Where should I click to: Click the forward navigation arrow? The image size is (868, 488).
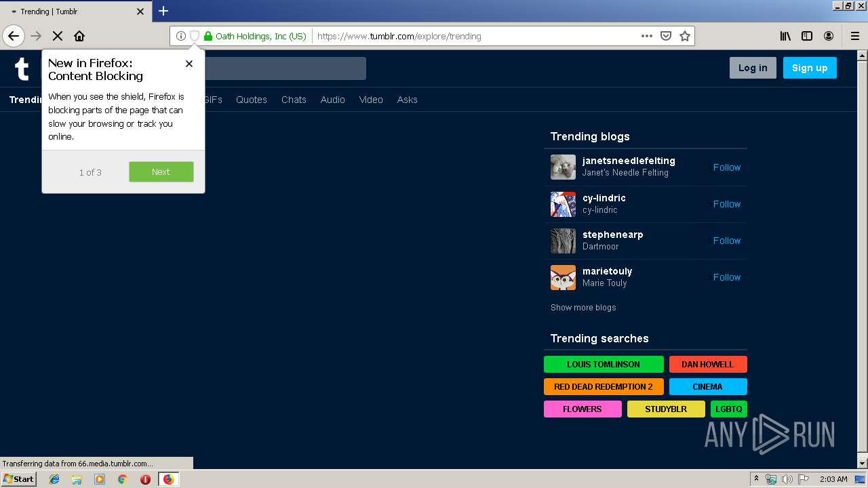pos(36,36)
